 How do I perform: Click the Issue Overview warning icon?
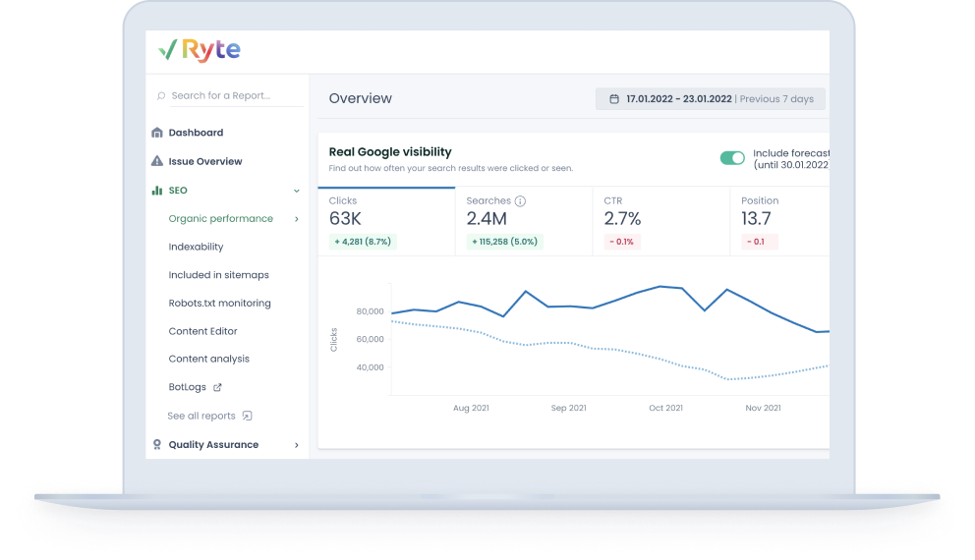(x=157, y=161)
